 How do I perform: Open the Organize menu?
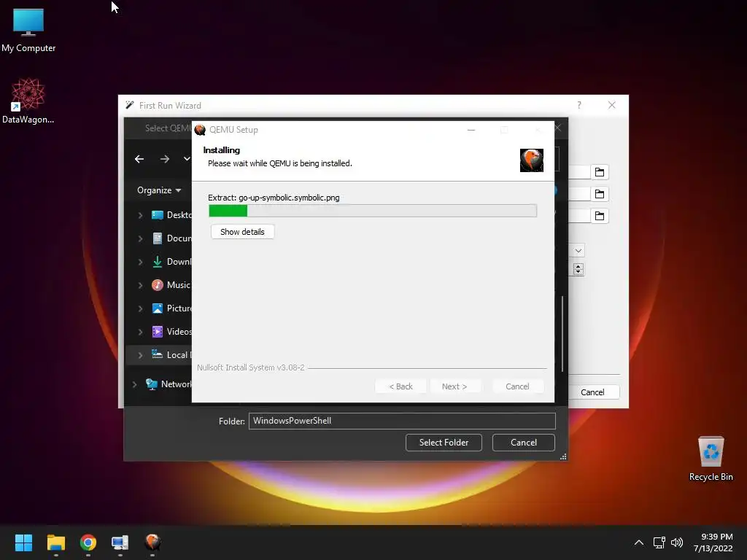coord(159,190)
